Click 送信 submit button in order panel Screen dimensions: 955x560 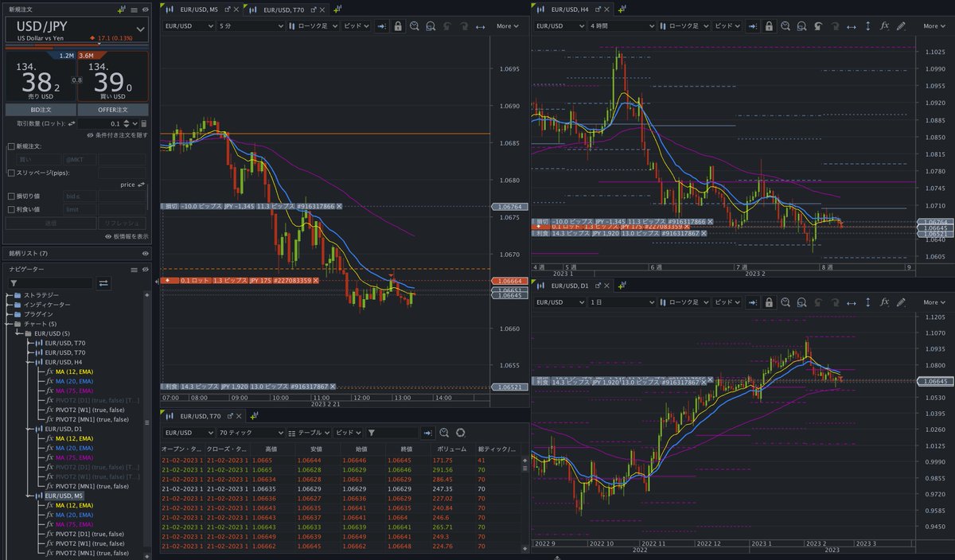(x=51, y=224)
